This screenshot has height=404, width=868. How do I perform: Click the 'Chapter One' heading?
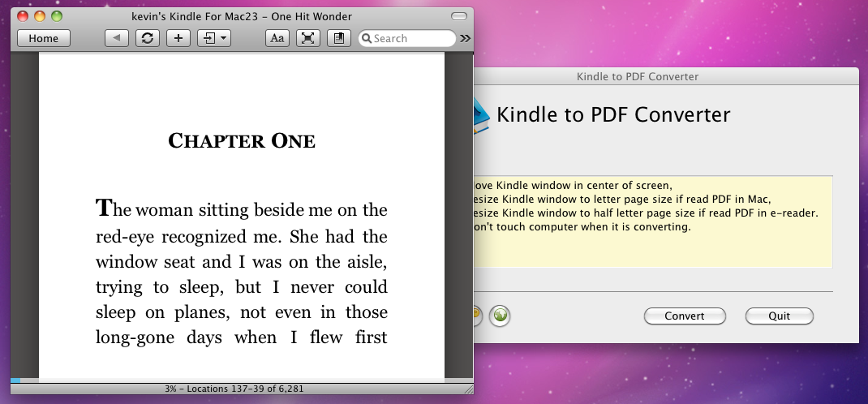tap(242, 140)
